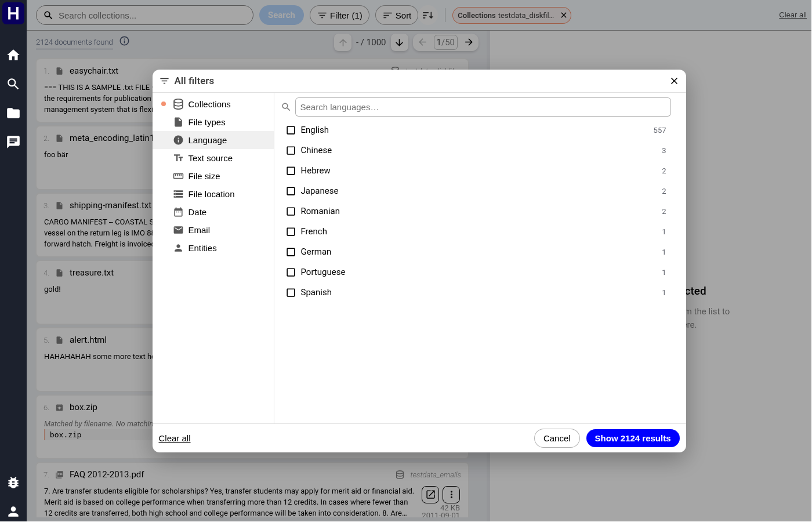This screenshot has height=522, width=812.
Task: Open the Filter (1) menu button
Action: coord(339,15)
